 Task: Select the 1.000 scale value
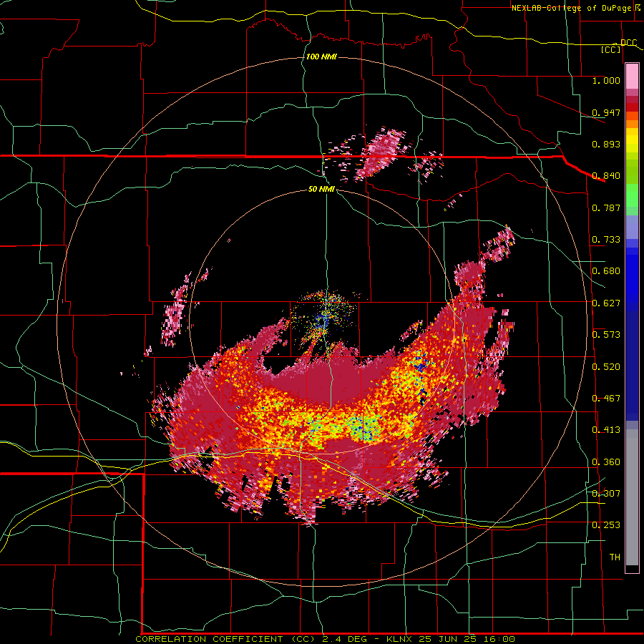(606, 80)
